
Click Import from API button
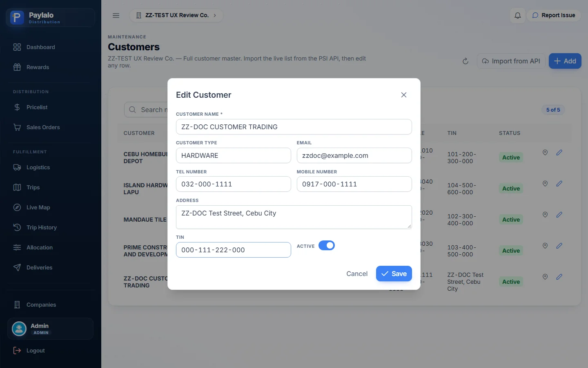coord(511,61)
